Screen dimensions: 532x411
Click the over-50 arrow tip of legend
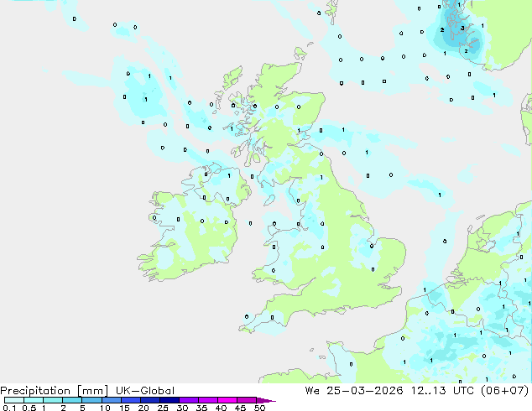pyautogui.click(x=266, y=400)
